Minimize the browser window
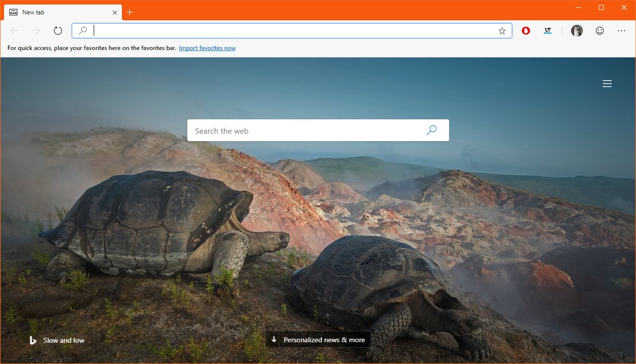The image size is (636, 364). point(578,7)
